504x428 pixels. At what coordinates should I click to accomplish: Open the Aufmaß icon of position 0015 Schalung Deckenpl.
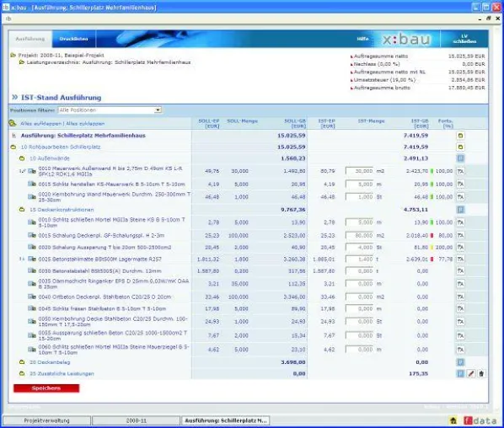460,236
